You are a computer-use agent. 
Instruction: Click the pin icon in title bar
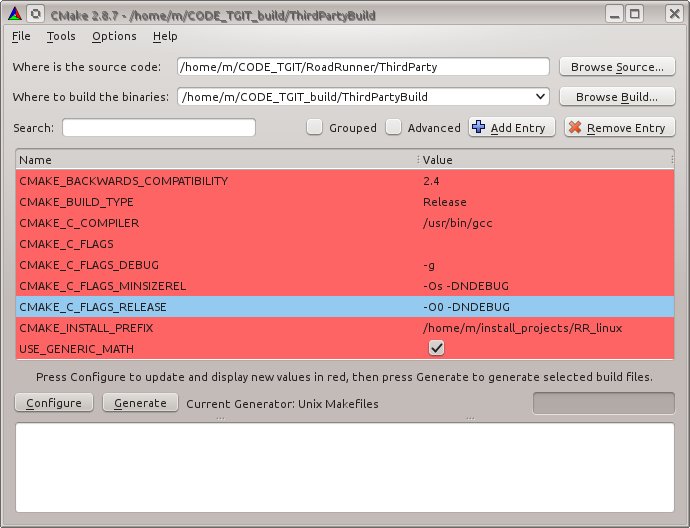[x=35, y=14]
